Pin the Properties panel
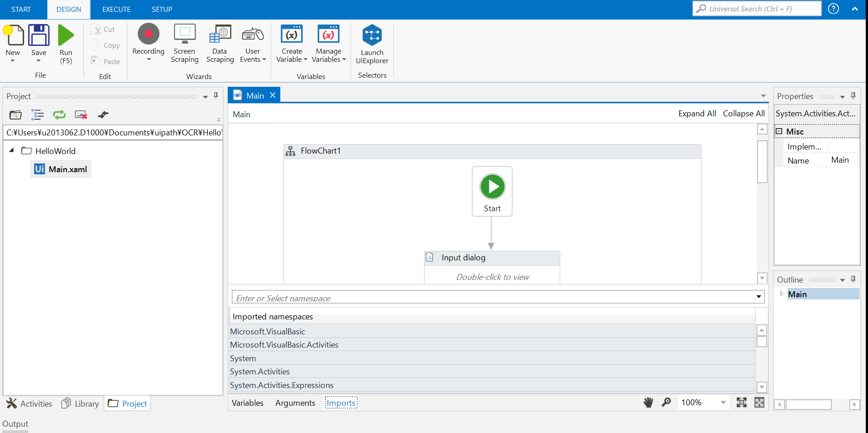This screenshot has height=433, width=868. (x=853, y=96)
